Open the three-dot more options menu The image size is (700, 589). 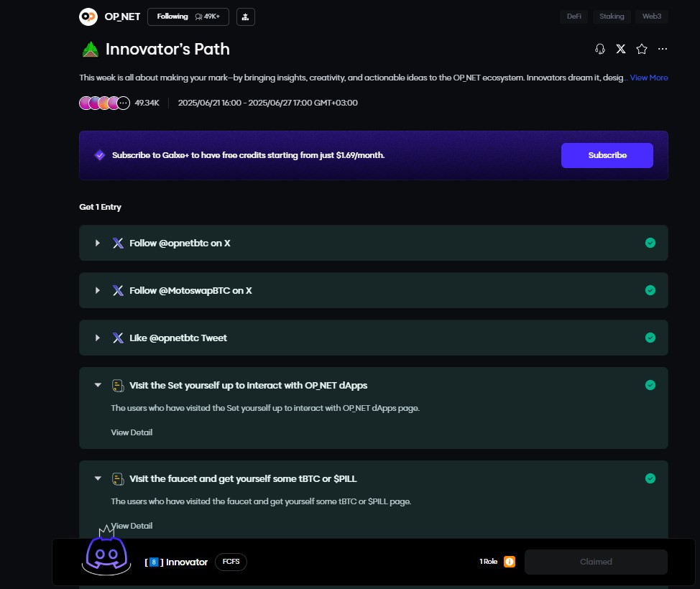coord(663,50)
